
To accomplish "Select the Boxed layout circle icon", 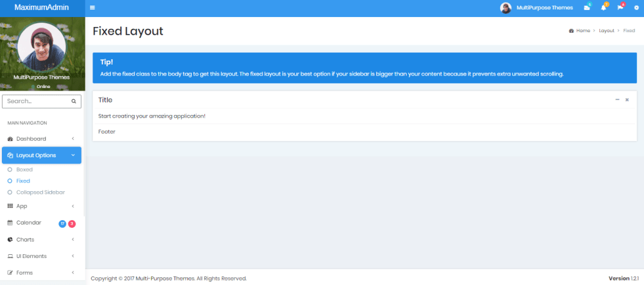I will (10, 170).
